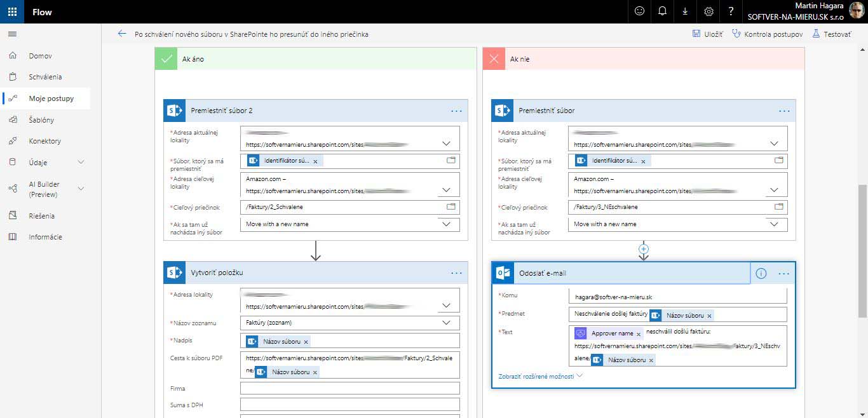Click the Šablóny sidebar icon
Screen dimensions: 868x418
pyautogui.click(x=13, y=119)
